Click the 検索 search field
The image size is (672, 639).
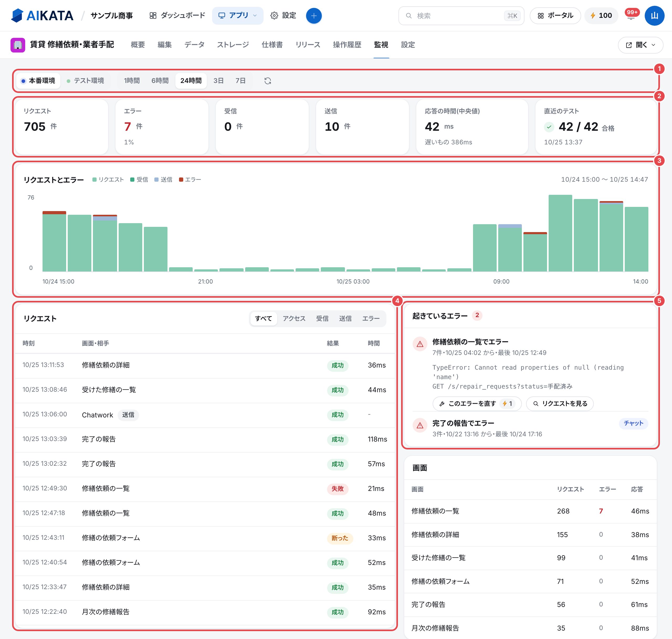coord(461,16)
